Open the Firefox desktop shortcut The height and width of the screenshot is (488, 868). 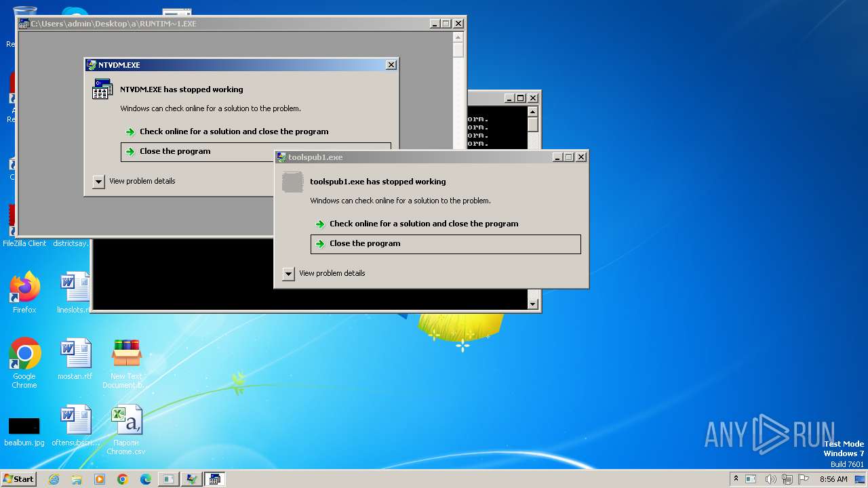pyautogui.click(x=24, y=293)
